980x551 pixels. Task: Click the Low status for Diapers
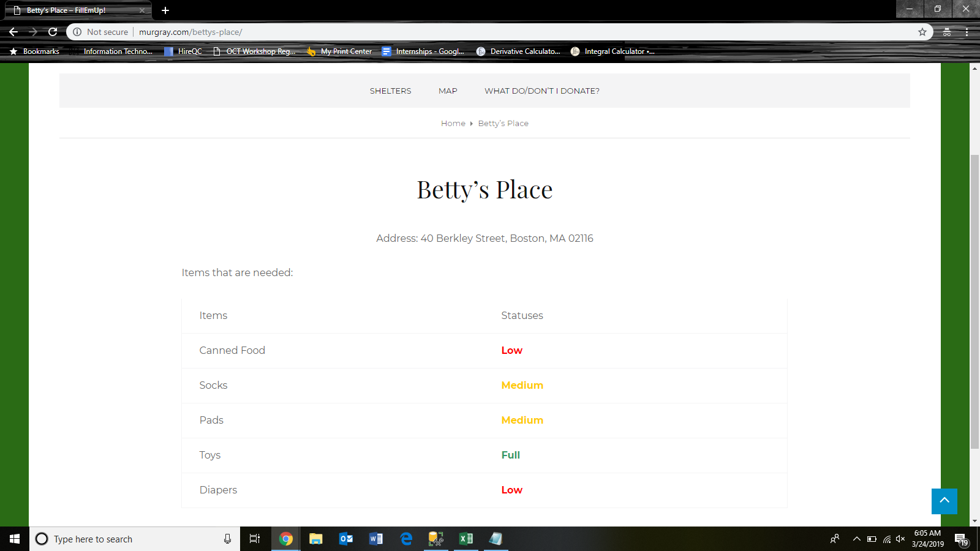(x=512, y=490)
